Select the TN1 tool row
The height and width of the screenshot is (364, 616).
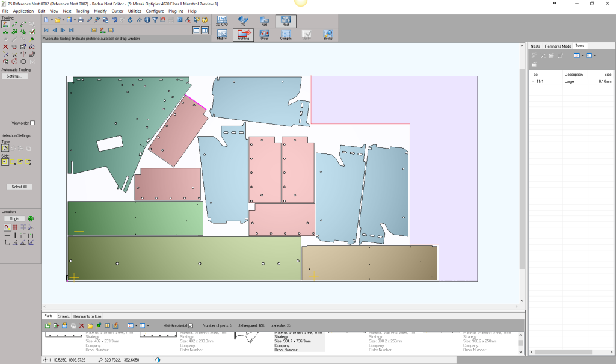pos(540,81)
